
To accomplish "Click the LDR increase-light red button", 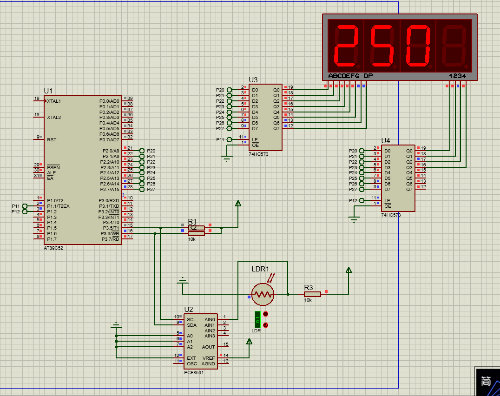I will [266, 314].
